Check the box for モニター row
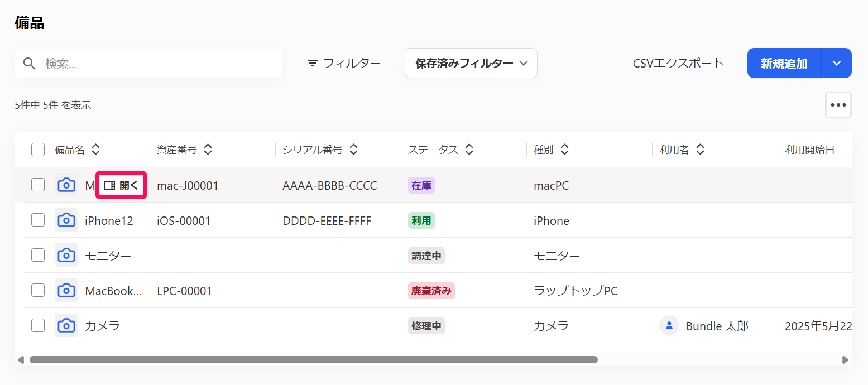The height and width of the screenshot is (385, 868). click(x=38, y=255)
